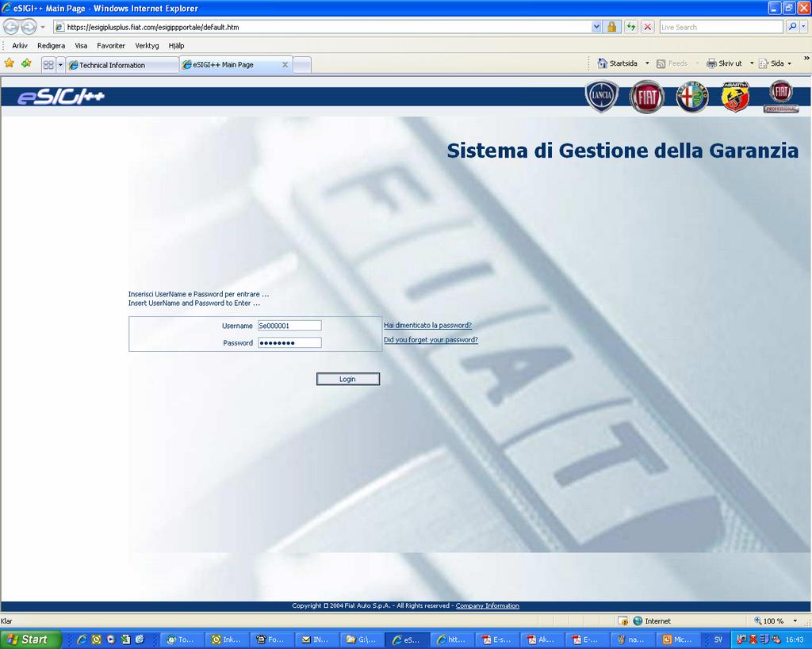Click the browser Forward arrow button
The width and height of the screenshot is (812, 649).
29,26
